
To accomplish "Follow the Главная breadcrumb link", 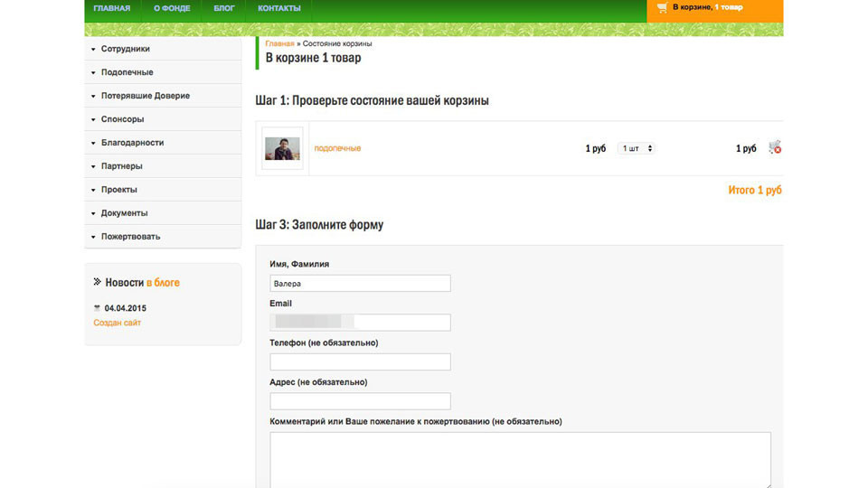I will [279, 43].
